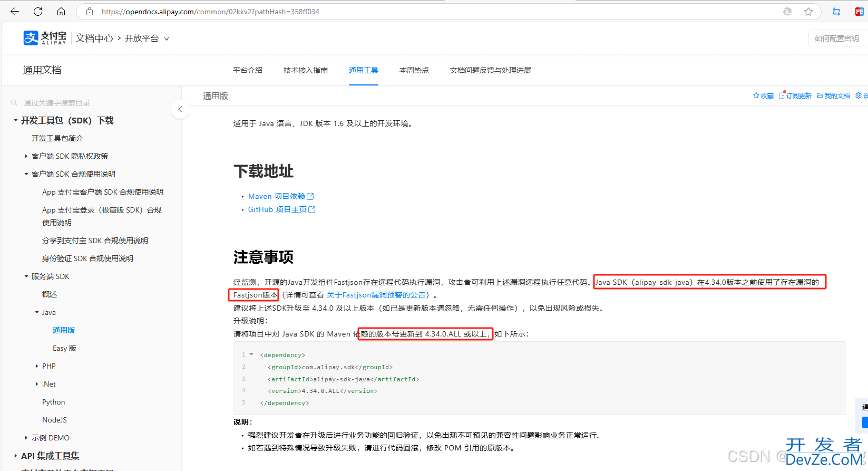
Task: Click the search magnifier in sidebar
Action: [14, 103]
